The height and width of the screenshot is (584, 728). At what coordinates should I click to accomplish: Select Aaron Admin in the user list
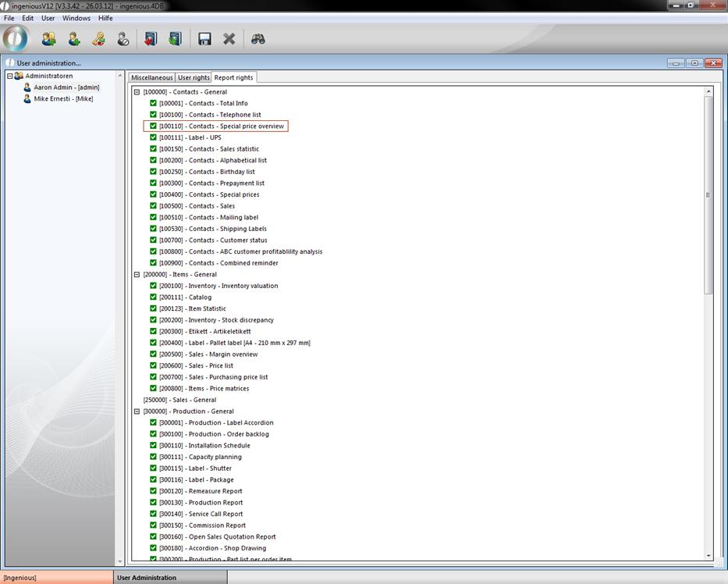pos(66,87)
